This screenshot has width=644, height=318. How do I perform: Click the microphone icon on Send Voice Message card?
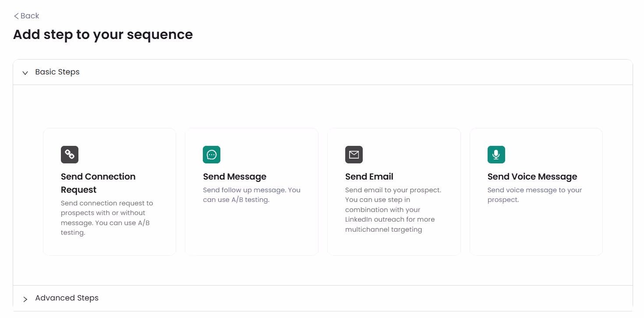pyautogui.click(x=496, y=155)
